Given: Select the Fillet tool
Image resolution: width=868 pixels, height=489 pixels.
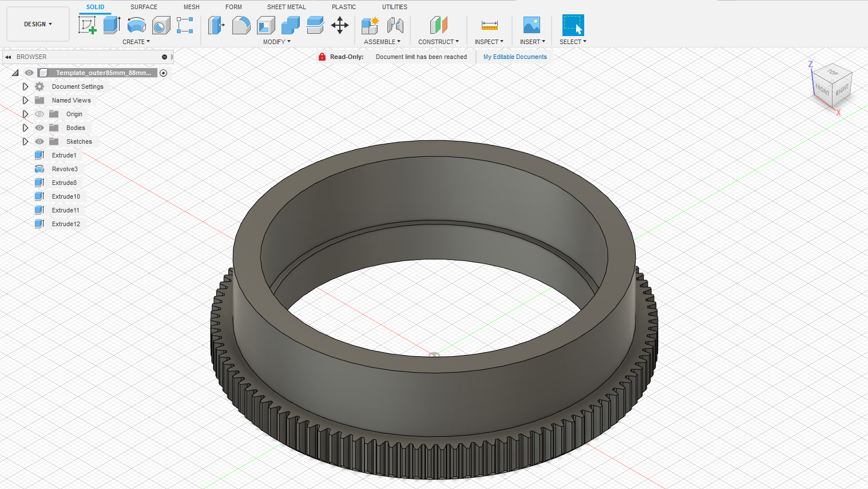Looking at the screenshot, I should pyautogui.click(x=241, y=25).
